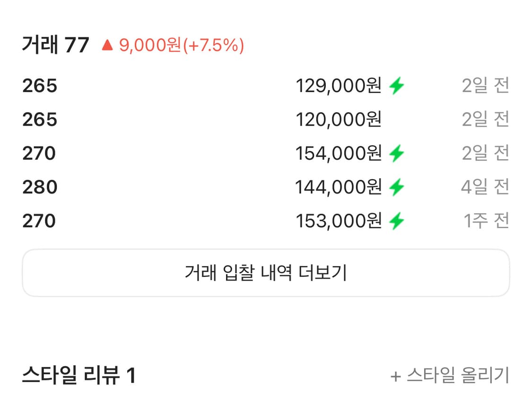
Task: Click the size 265 label on the first row
Action: (40, 86)
